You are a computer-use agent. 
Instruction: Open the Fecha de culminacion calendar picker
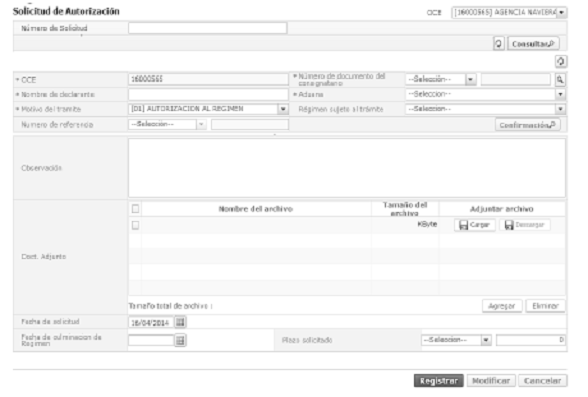coord(180,340)
